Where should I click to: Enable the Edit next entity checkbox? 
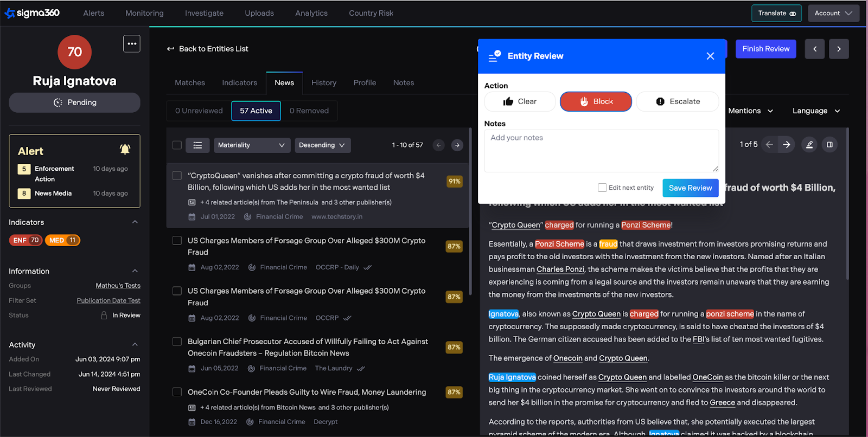point(602,188)
